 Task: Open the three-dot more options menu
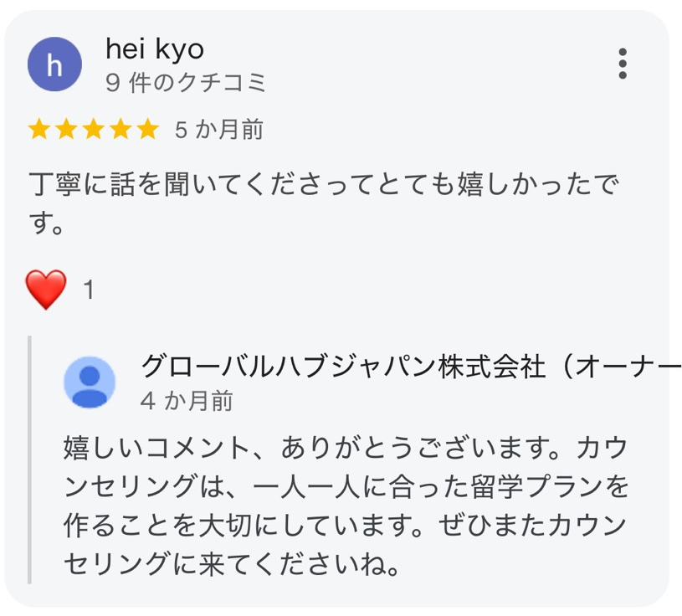(622, 64)
